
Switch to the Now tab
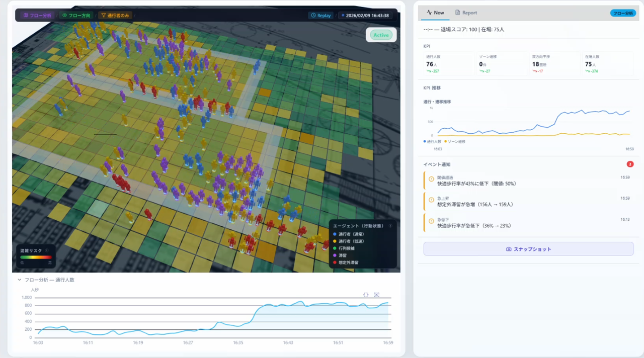coord(435,13)
